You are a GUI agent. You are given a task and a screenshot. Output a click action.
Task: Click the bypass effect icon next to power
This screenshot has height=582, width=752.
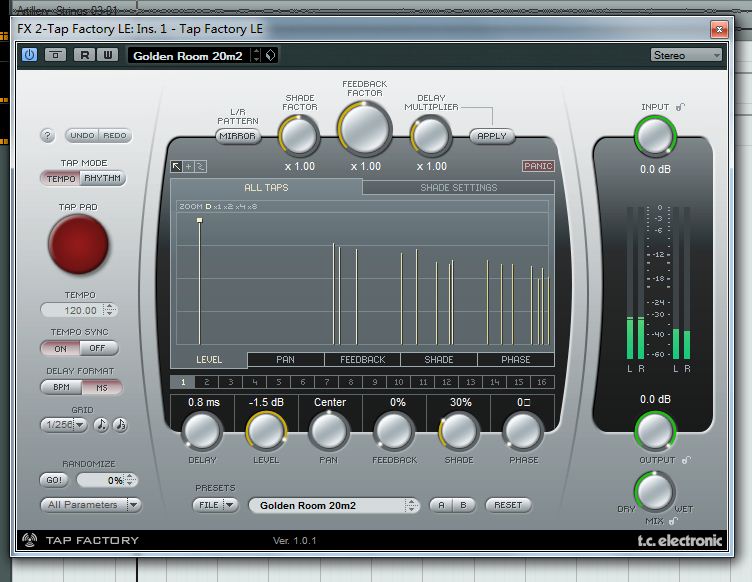click(x=55, y=55)
